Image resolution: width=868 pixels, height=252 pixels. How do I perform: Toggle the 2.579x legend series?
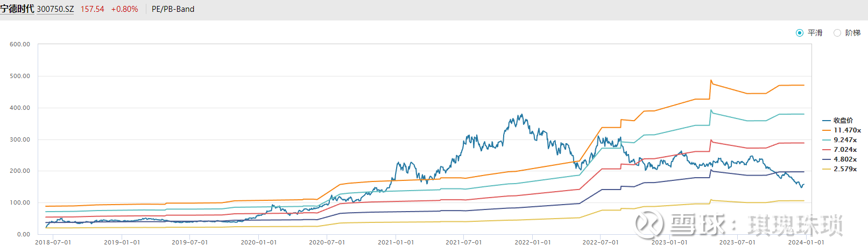coord(839,169)
